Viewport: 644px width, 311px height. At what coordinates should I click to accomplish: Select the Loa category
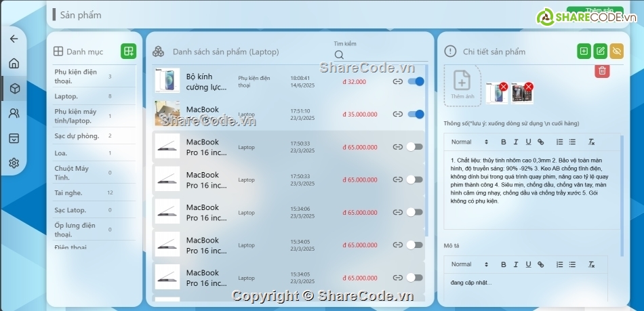[x=94, y=153]
